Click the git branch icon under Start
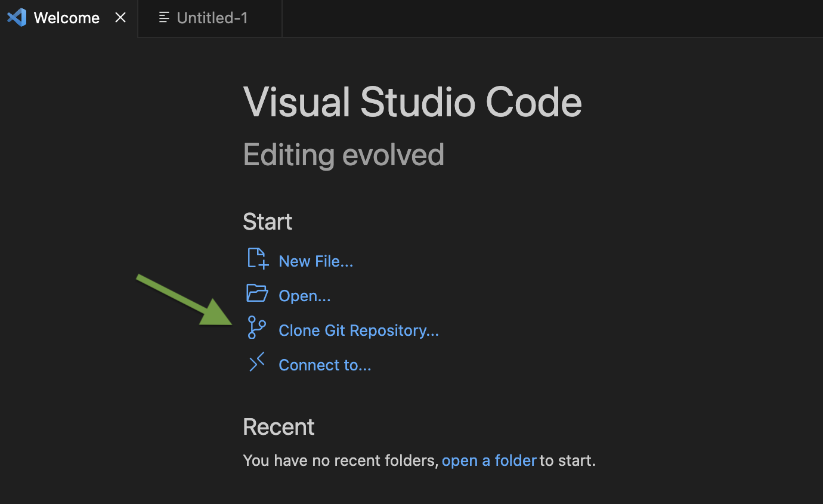 pyautogui.click(x=256, y=328)
